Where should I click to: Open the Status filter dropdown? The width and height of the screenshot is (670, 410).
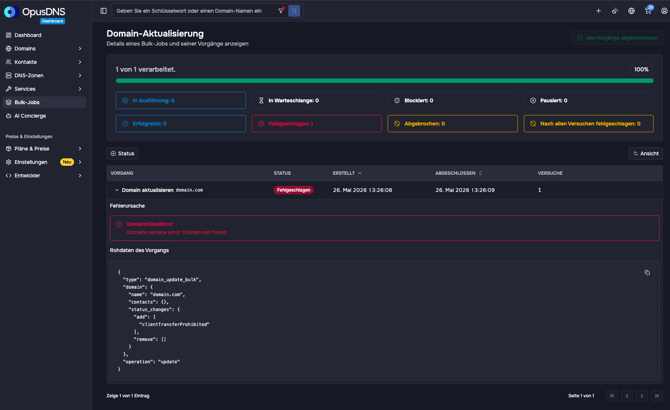(122, 153)
